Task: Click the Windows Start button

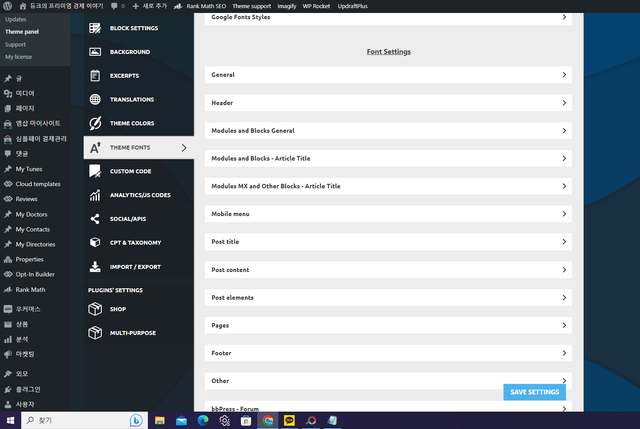Action: [11, 420]
